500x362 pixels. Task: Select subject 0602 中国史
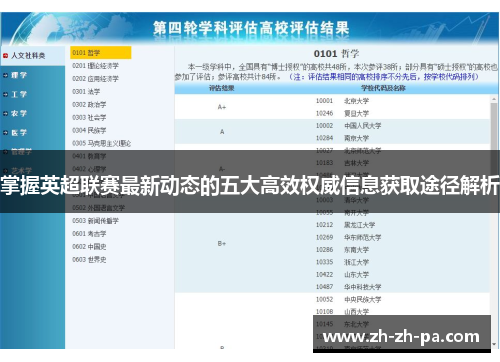coord(89,247)
